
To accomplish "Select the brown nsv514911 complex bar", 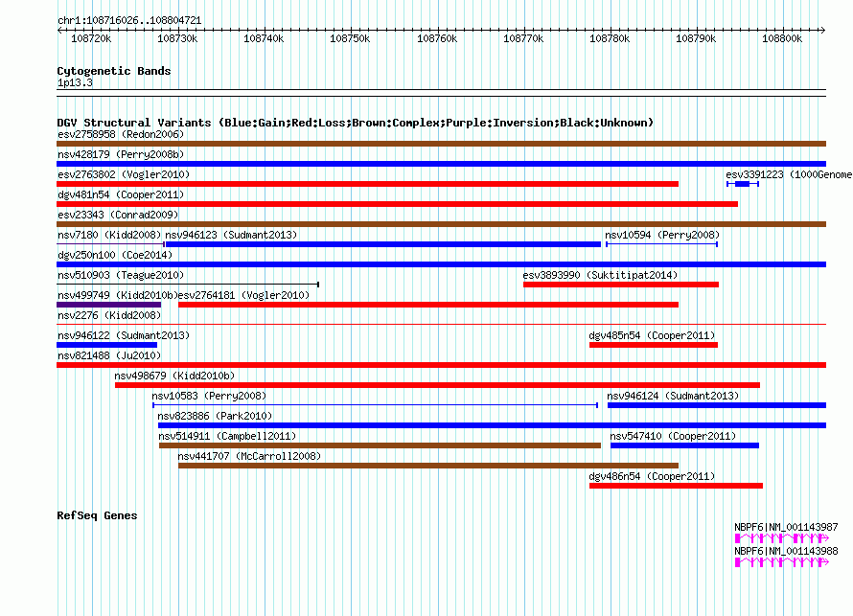I will click(x=380, y=445).
